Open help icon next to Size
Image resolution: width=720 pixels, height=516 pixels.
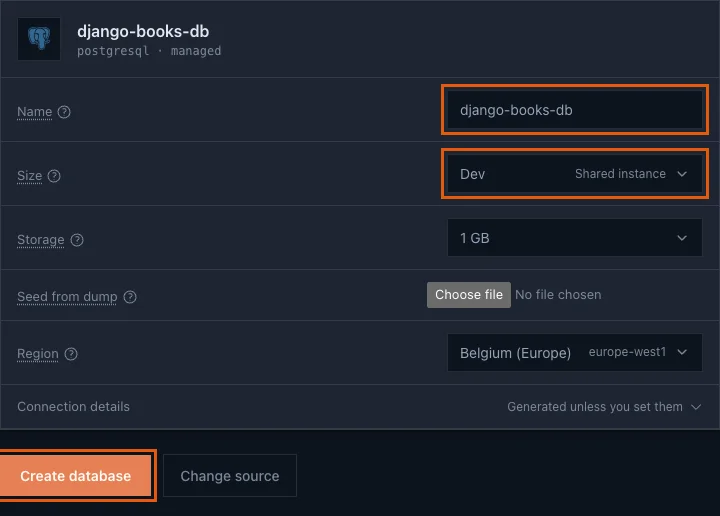[x=54, y=176]
